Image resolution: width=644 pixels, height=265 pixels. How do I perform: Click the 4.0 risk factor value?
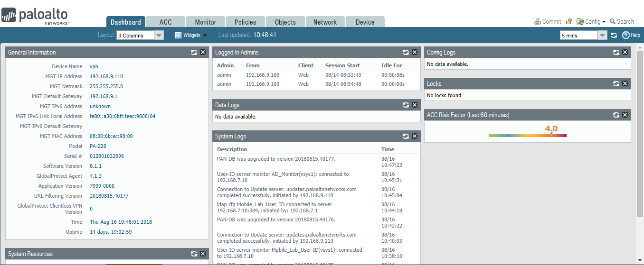click(x=551, y=128)
